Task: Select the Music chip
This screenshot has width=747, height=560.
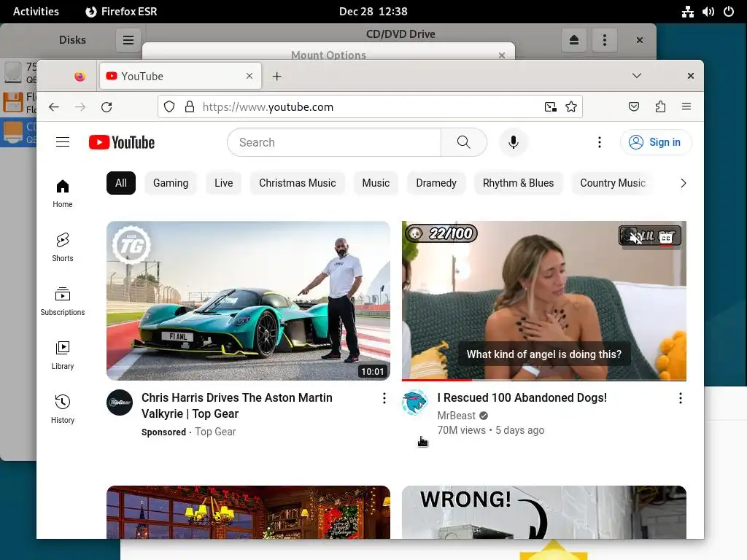Action: 376,183
